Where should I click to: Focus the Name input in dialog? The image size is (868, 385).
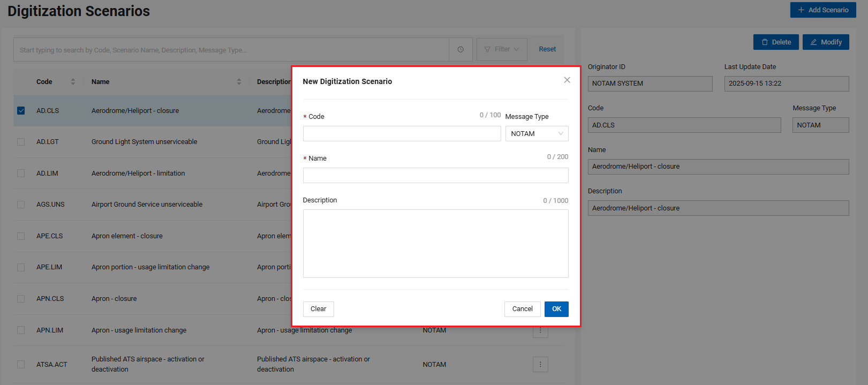435,176
